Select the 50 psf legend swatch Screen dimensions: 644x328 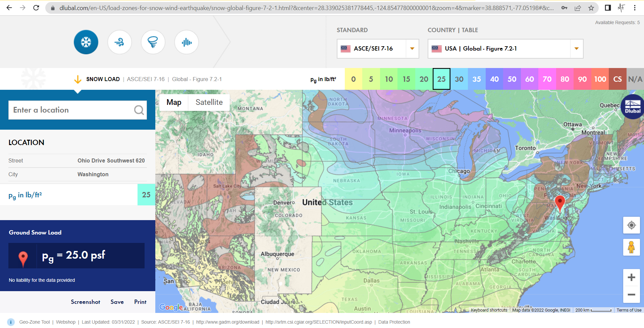coord(512,79)
